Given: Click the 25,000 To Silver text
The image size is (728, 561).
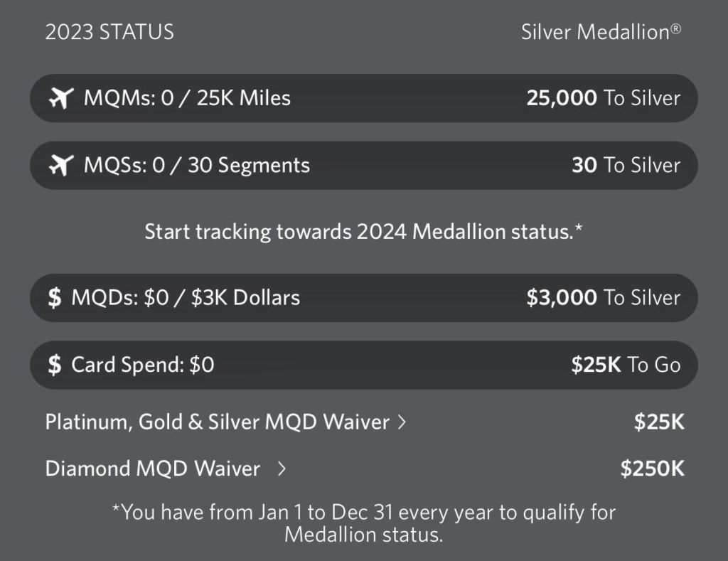Looking at the screenshot, I should click(604, 98).
